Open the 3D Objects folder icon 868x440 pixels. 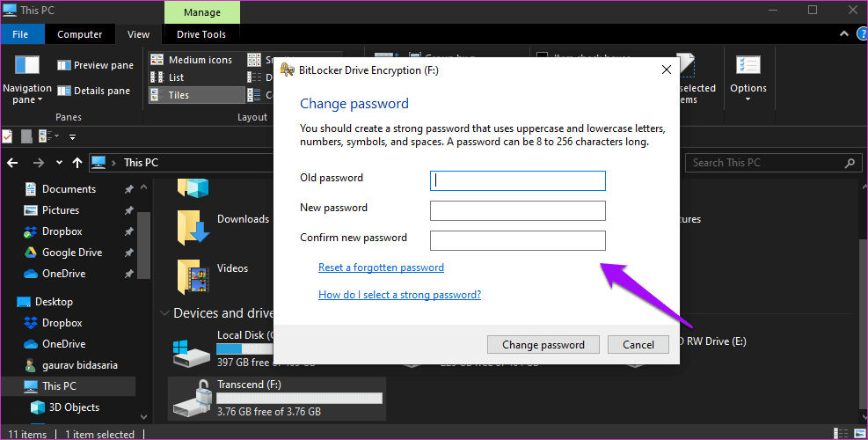point(193,188)
